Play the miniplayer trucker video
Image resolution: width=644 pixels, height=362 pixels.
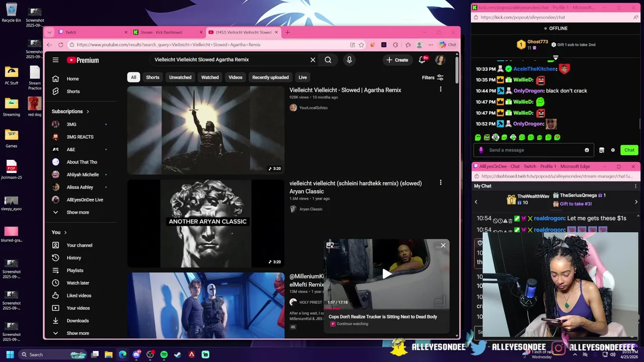coord(386,274)
